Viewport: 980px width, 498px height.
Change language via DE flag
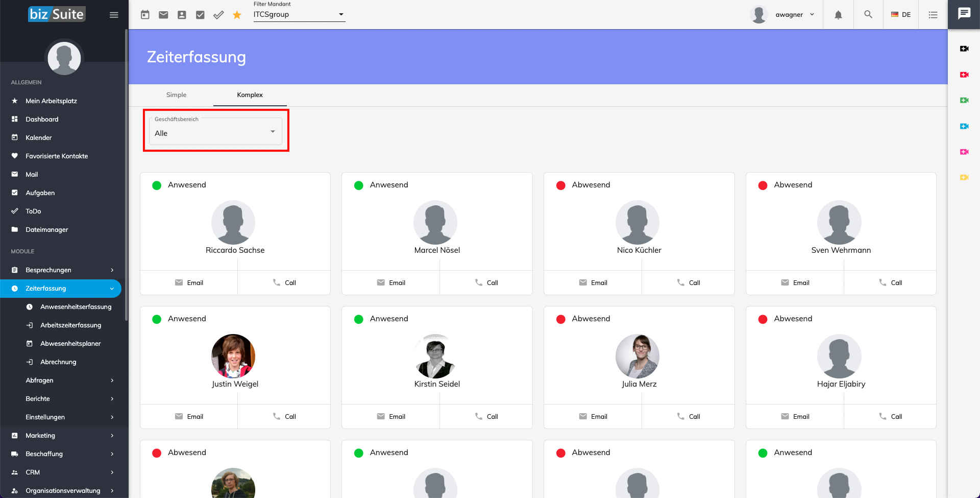(901, 15)
